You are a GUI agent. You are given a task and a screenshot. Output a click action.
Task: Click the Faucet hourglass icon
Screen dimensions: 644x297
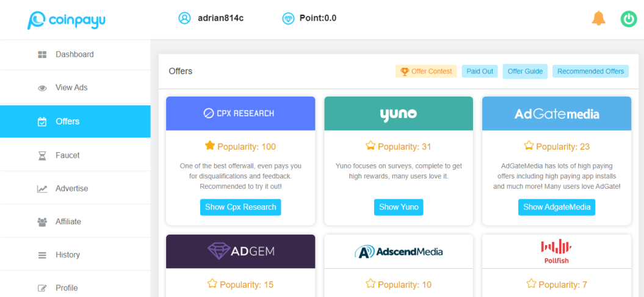click(42, 156)
